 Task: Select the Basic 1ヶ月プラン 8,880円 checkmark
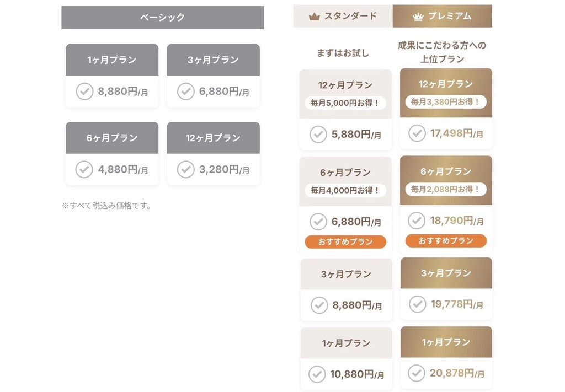tap(84, 92)
